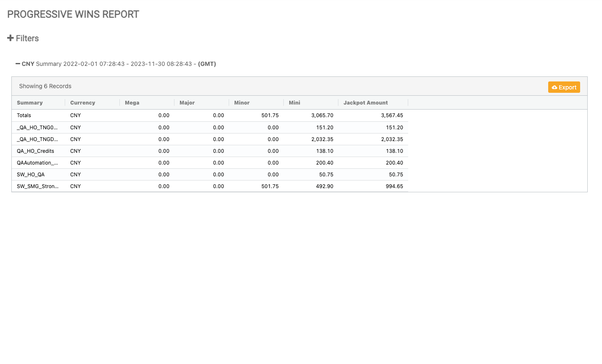
Task: Select the SW_HO_QA row
Action: [31, 175]
